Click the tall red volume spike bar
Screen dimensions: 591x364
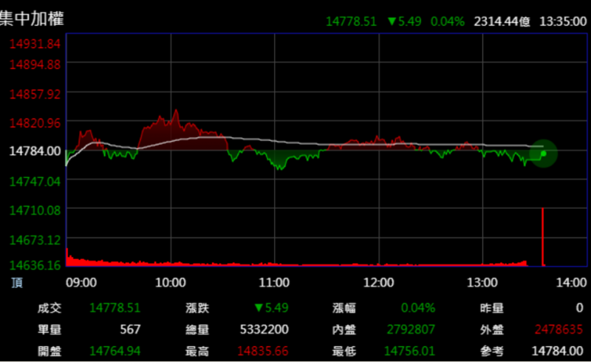[543, 236]
